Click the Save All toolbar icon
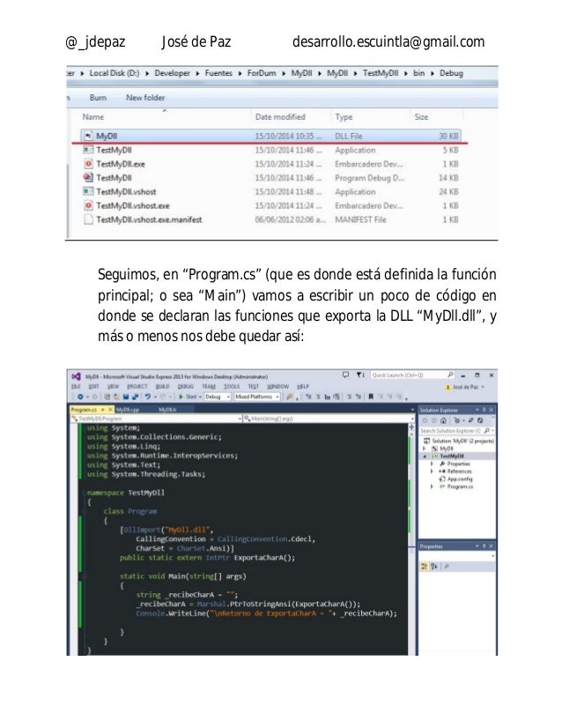This screenshot has height=728, width=562. coord(135,397)
